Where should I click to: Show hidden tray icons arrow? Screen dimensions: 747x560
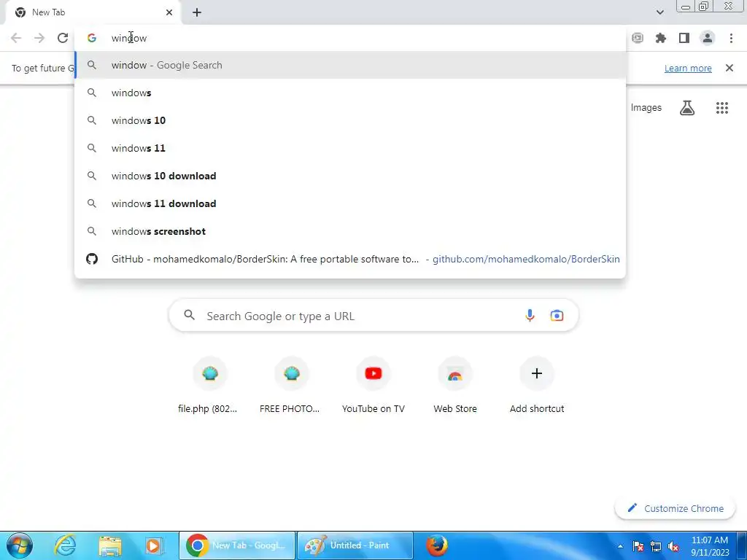coord(620,546)
